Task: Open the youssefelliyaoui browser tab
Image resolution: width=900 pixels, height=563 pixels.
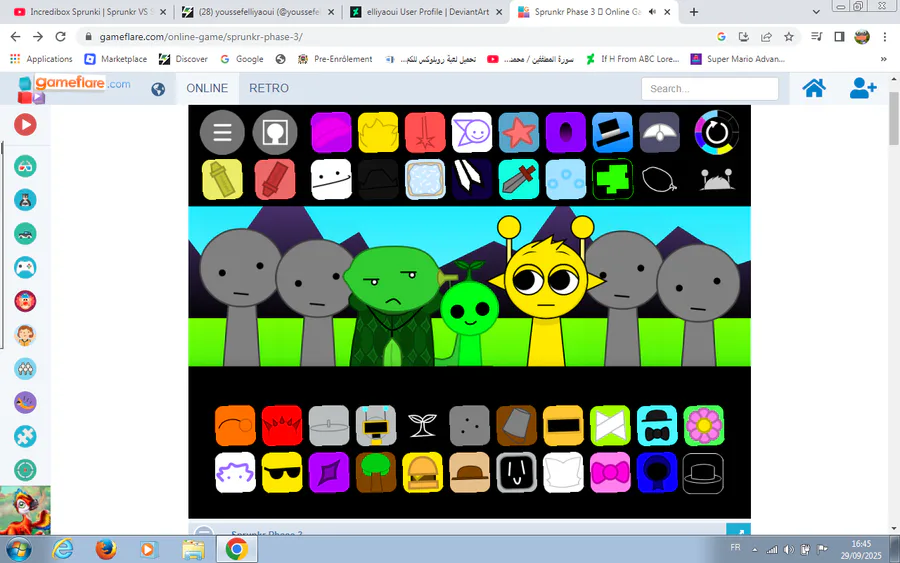Action: point(258,11)
